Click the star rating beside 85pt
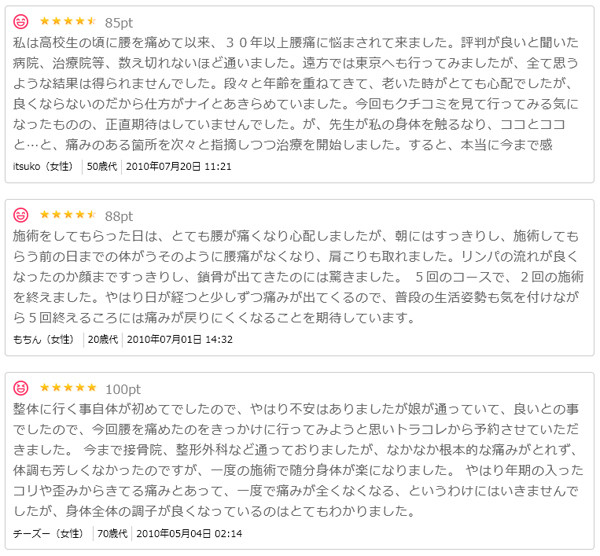This screenshot has height=556, width=600. coord(68,21)
